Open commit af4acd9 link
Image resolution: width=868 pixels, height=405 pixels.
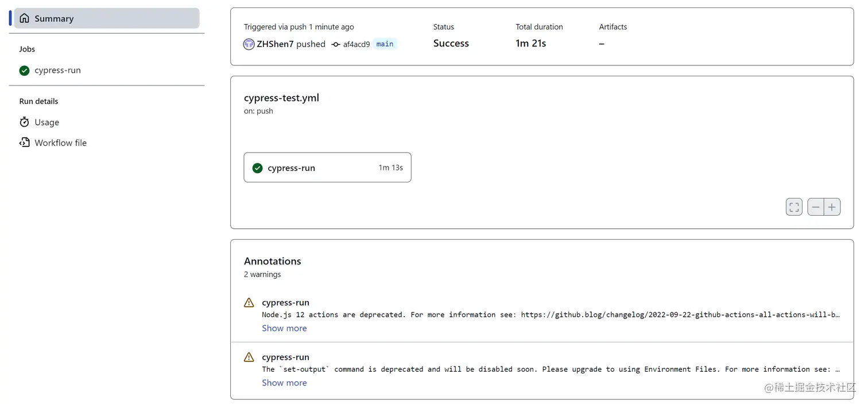[x=356, y=44]
